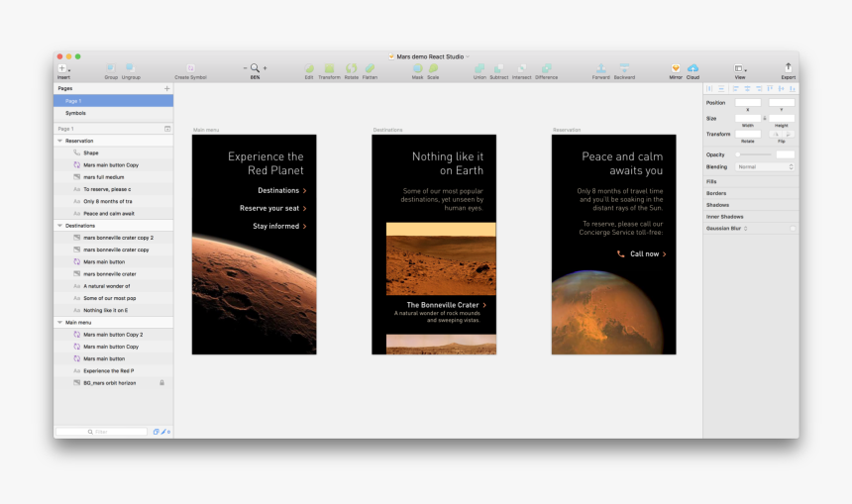Click the Scale icon
852x504 pixels.
[x=433, y=68]
